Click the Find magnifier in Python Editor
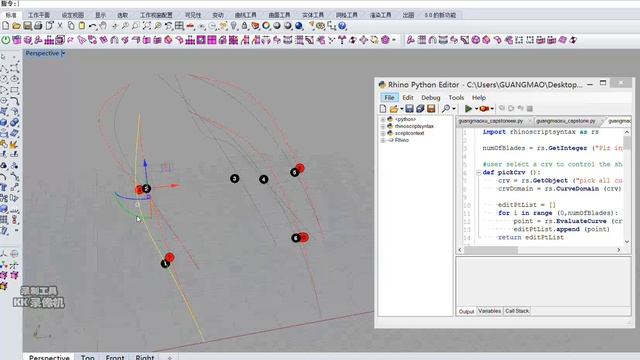The width and height of the screenshot is (640, 360). pos(446,109)
